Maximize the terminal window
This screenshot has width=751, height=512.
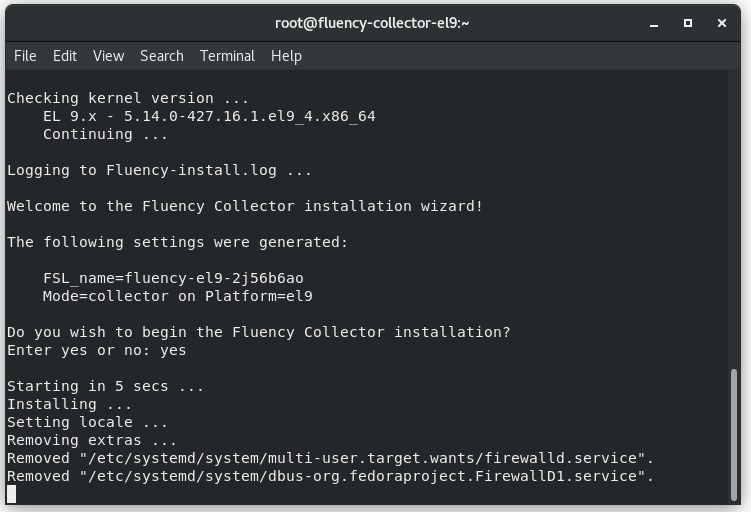[x=688, y=23]
